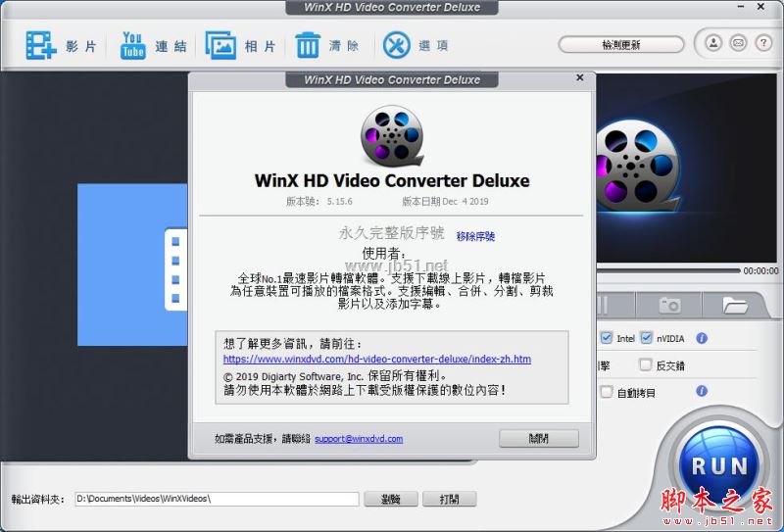784x532 pixels.
Task: Click the film reel logo in About dialog
Action: [392, 135]
